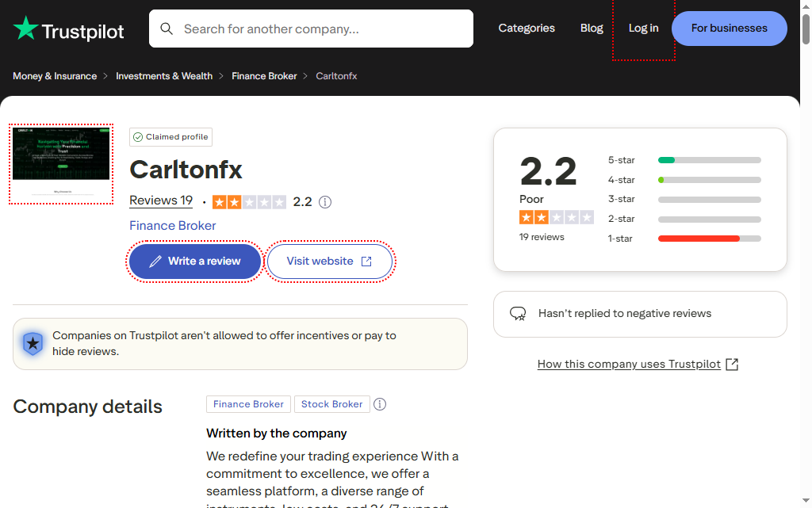The image size is (812, 508).
Task: Open the Finance Broker link under Carltonfx
Action: coord(172,226)
